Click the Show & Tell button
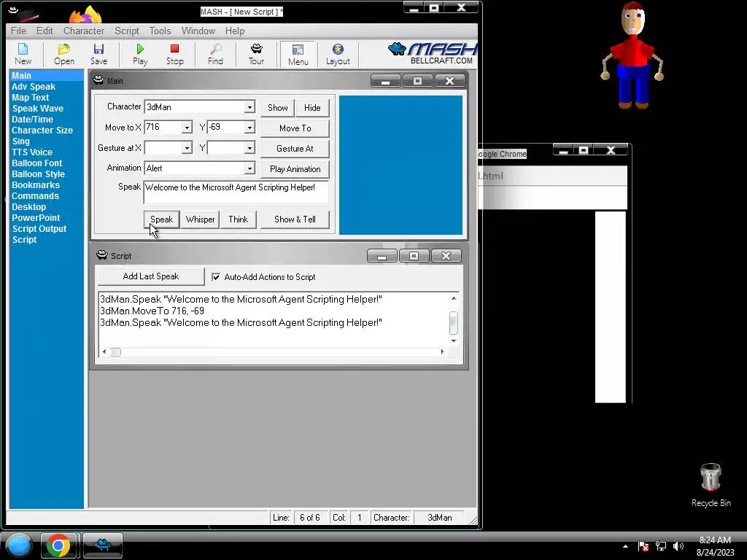The width and height of the screenshot is (747, 560). pos(295,219)
